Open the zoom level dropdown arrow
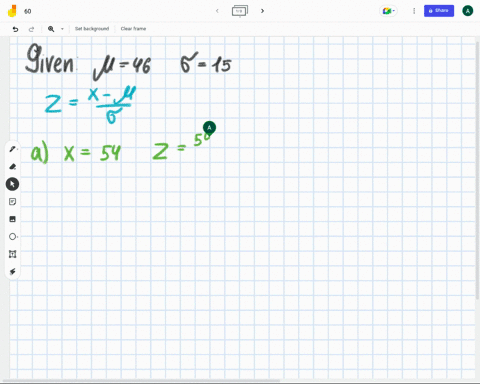The width and height of the screenshot is (480, 384). (x=62, y=29)
